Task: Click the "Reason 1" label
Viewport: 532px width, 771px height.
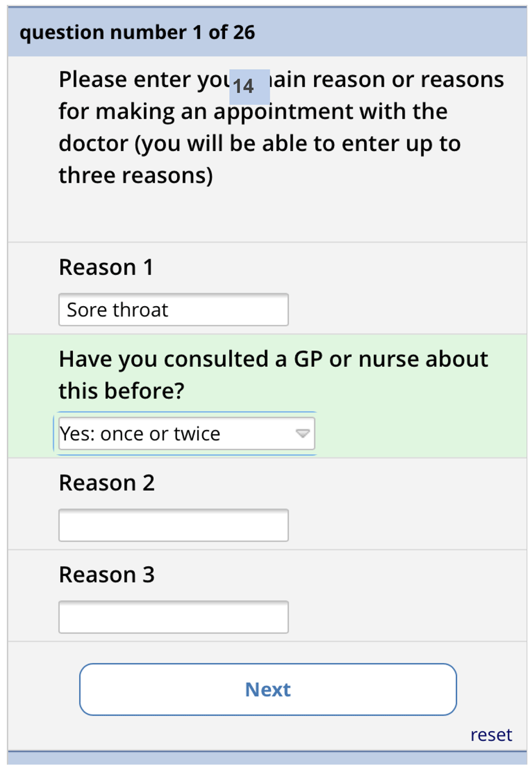Action: click(106, 267)
